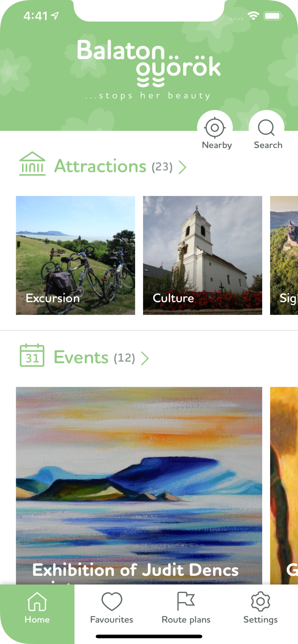The width and height of the screenshot is (298, 644).
Task: Select the Excursion category thumbnail
Action: click(x=75, y=255)
